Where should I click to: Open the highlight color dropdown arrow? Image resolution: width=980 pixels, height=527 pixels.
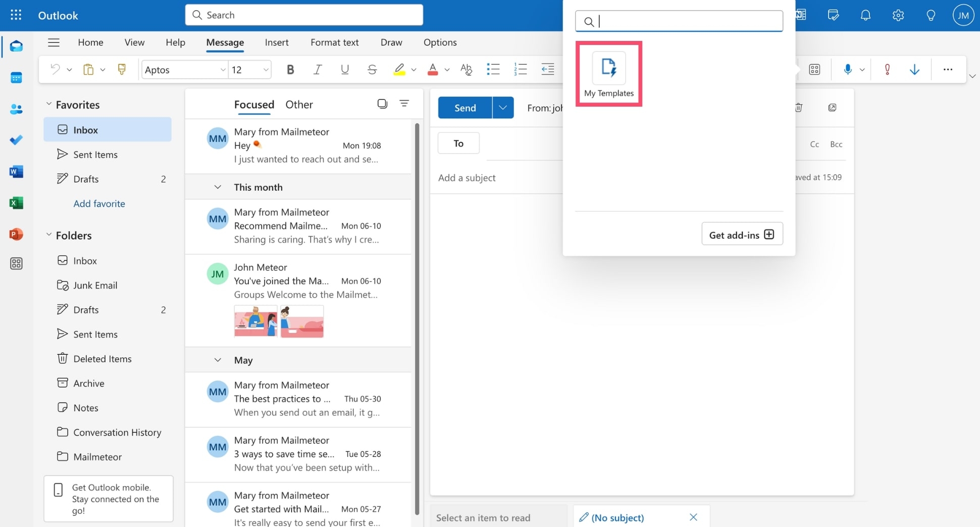(414, 70)
